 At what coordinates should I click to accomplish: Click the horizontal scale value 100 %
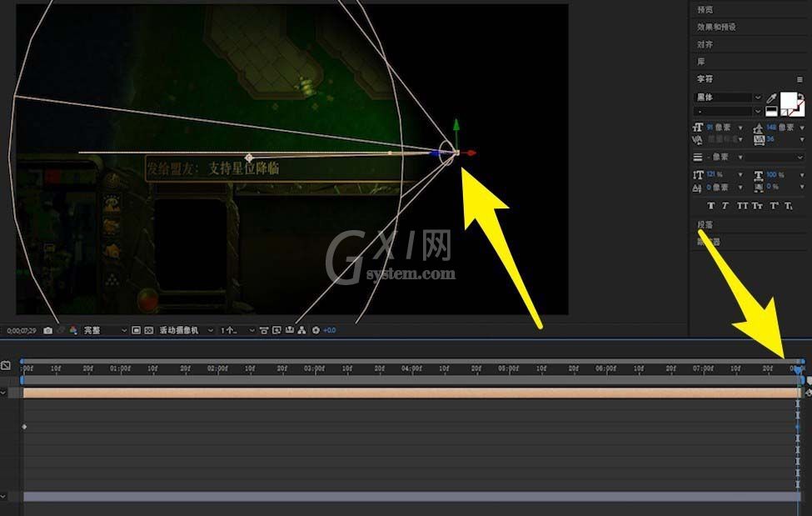pyautogui.click(x=775, y=175)
